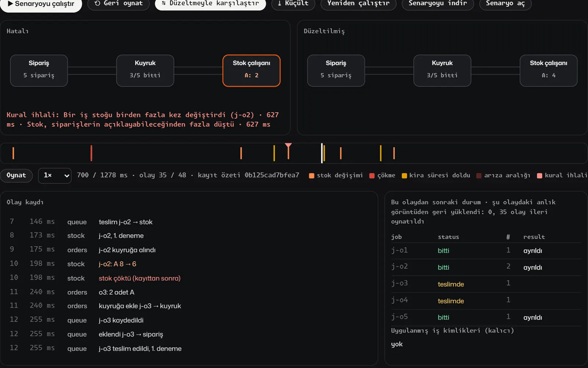Click the kira süresi doldu legend swatch
The image size is (588, 368).
(x=404, y=176)
